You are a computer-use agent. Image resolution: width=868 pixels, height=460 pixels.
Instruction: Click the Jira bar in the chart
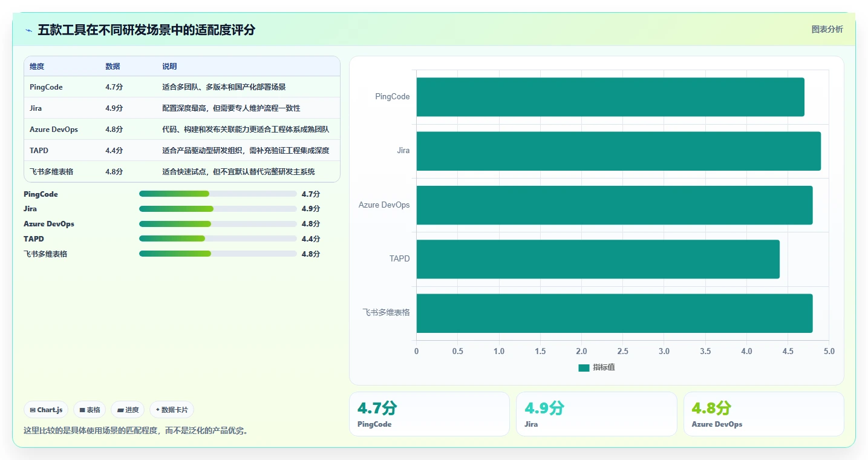point(618,151)
